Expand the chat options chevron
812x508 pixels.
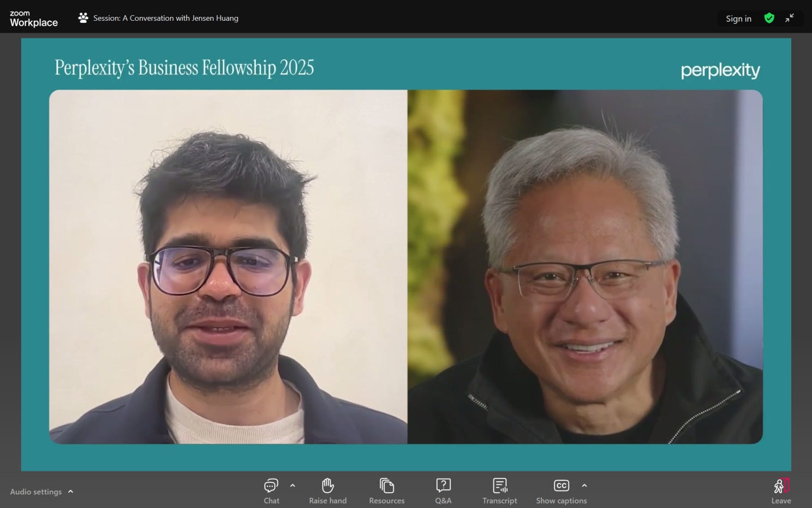(292, 485)
